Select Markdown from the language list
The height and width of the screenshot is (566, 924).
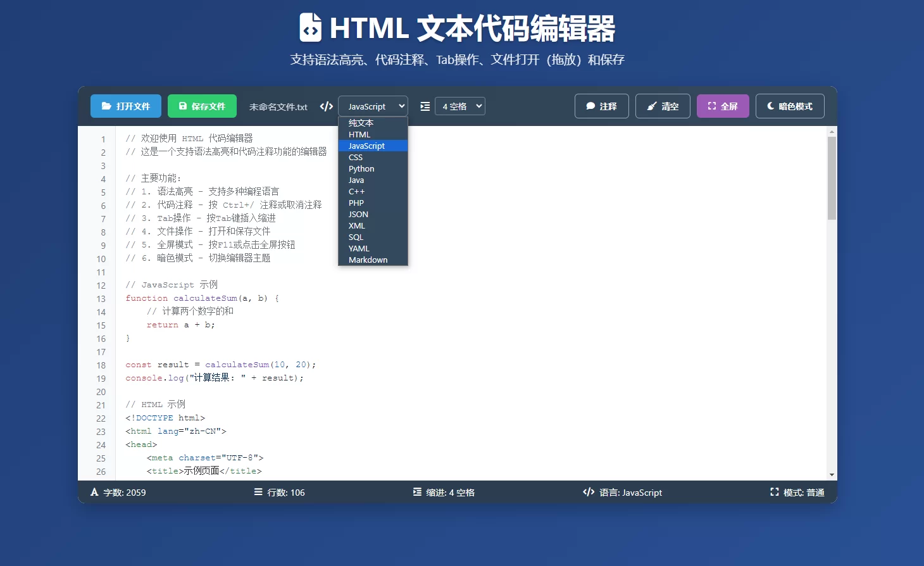click(x=368, y=260)
